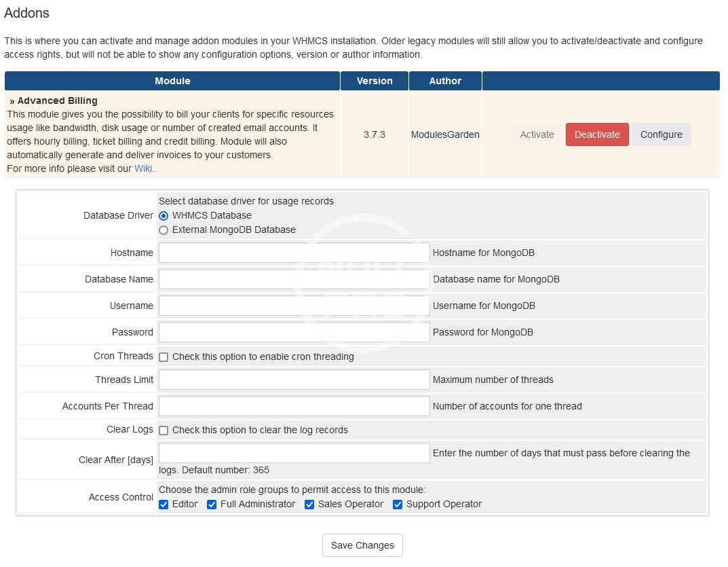Uncheck the Support Operator checkbox
Image resolution: width=728 pixels, height=567 pixels.
pos(398,505)
